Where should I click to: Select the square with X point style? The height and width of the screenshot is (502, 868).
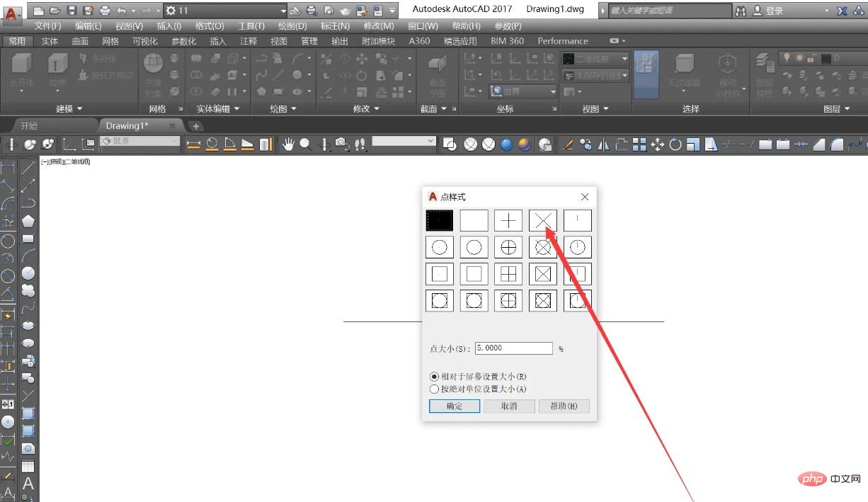[543, 273]
